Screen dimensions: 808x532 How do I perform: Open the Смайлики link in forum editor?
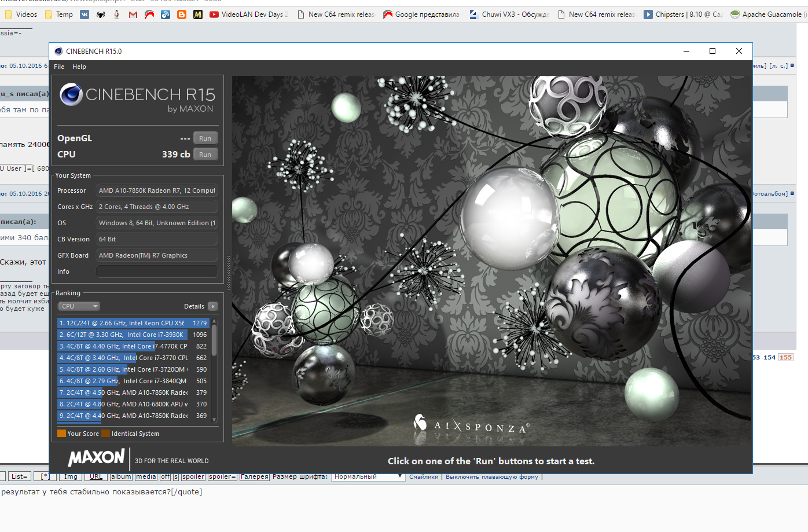[x=424, y=477]
